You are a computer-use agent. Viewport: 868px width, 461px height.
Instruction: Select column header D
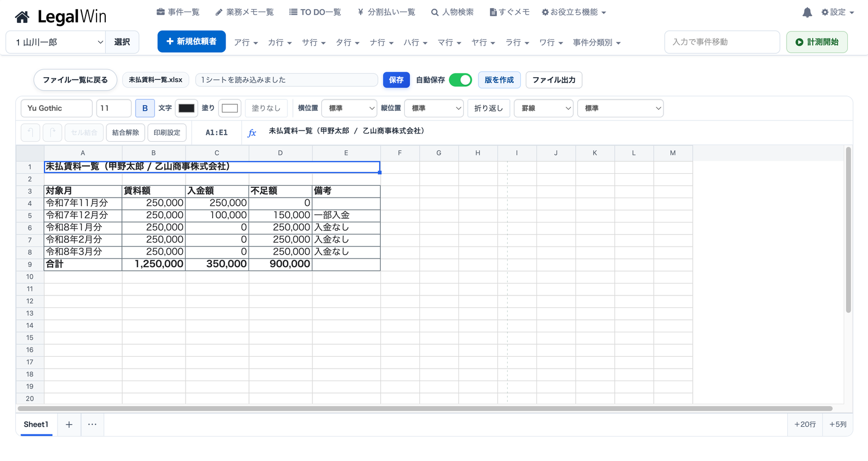coord(280,153)
